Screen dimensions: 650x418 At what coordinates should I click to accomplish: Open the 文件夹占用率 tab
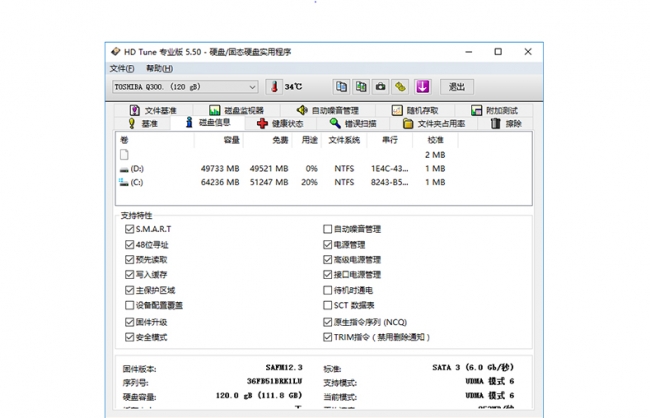[434, 124]
